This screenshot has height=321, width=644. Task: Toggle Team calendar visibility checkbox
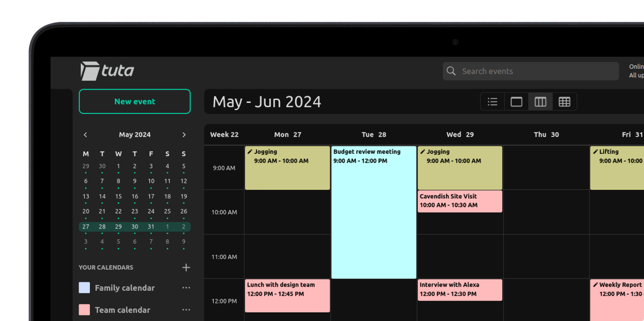84,310
